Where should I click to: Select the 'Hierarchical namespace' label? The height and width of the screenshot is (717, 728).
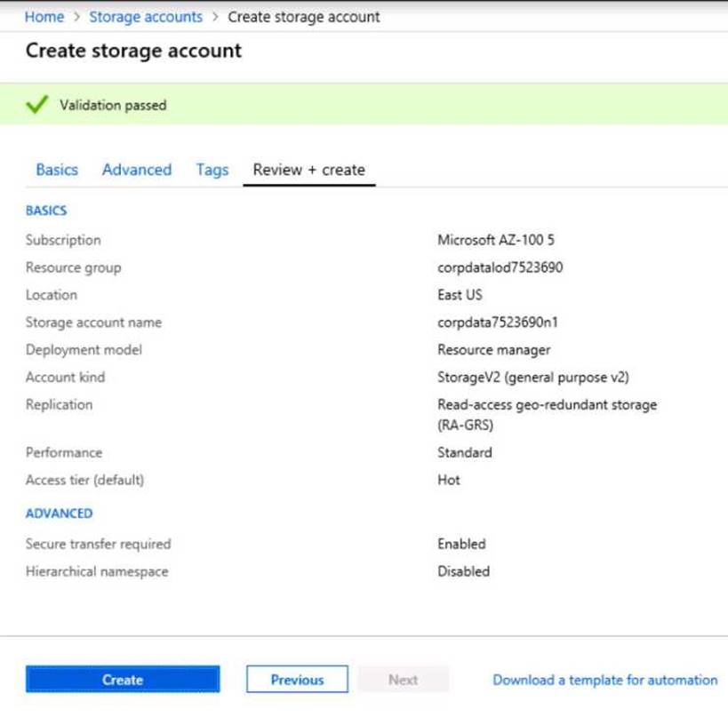pyautogui.click(x=97, y=571)
